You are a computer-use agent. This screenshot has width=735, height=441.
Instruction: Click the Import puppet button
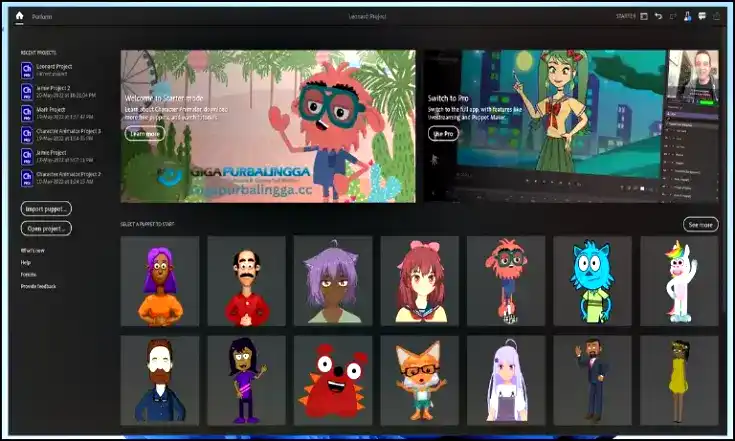pos(46,209)
